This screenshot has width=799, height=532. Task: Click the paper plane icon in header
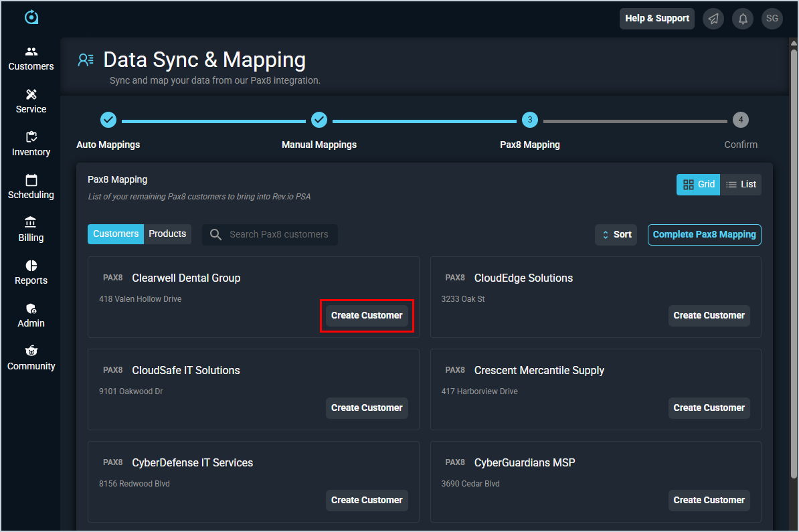click(713, 19)
